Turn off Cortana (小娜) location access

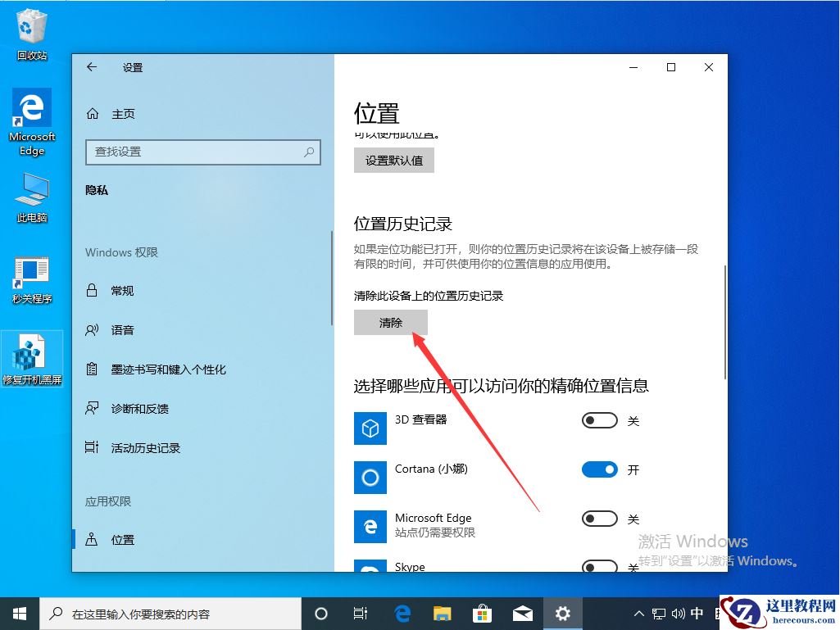600,469
